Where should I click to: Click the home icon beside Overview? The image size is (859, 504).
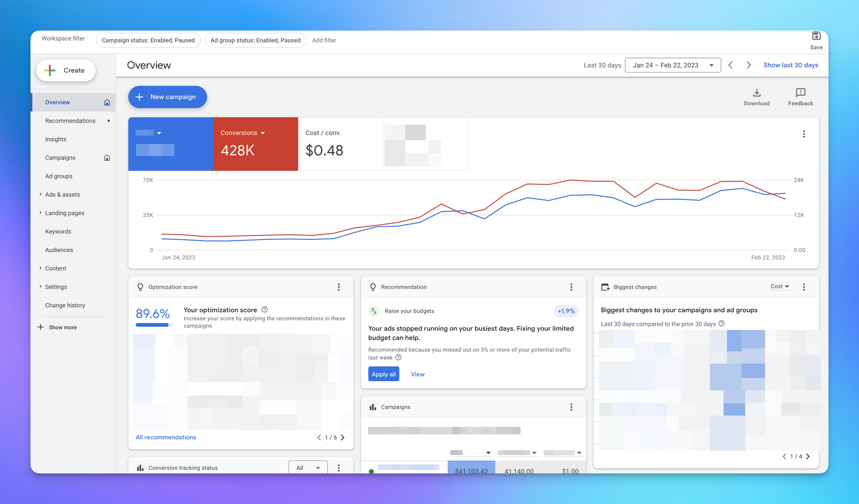tap(107, 102)
